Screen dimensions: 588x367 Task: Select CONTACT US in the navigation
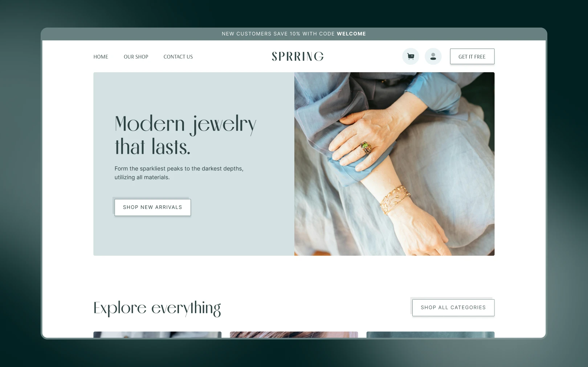(x=178, y=57)
